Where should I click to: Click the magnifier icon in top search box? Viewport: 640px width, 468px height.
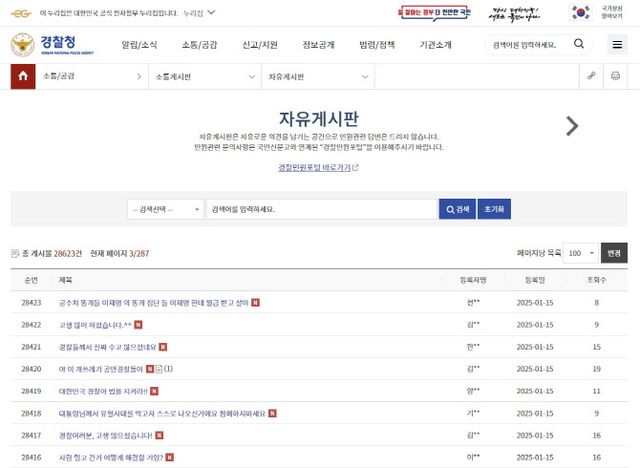pos(579,45)
